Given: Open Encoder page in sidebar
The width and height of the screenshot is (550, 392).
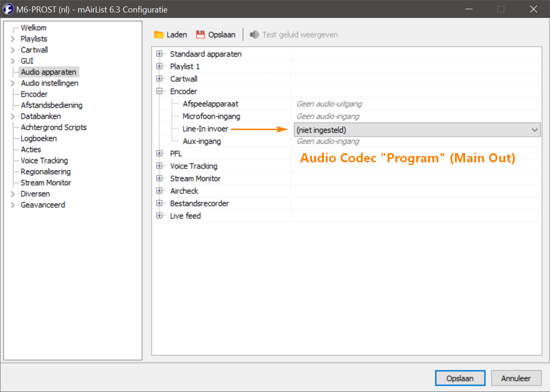Looking at the screenshot, I should [x=34, y=94].
